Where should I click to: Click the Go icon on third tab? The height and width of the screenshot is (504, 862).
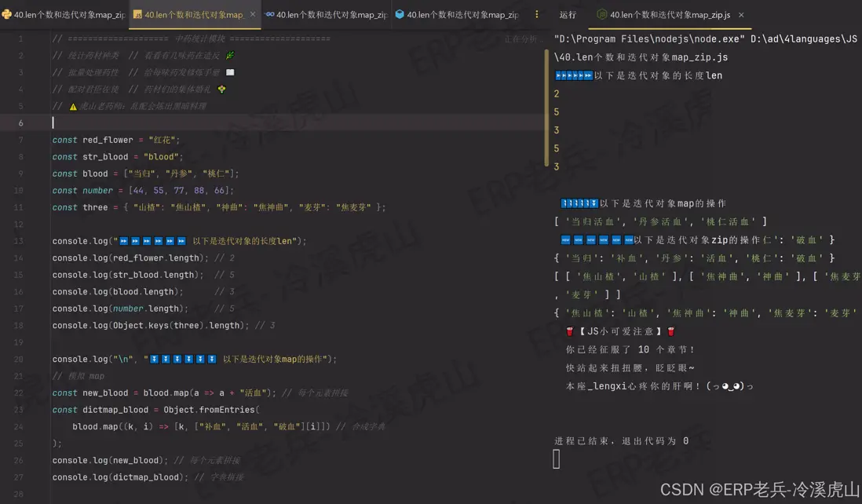[269, 15]
